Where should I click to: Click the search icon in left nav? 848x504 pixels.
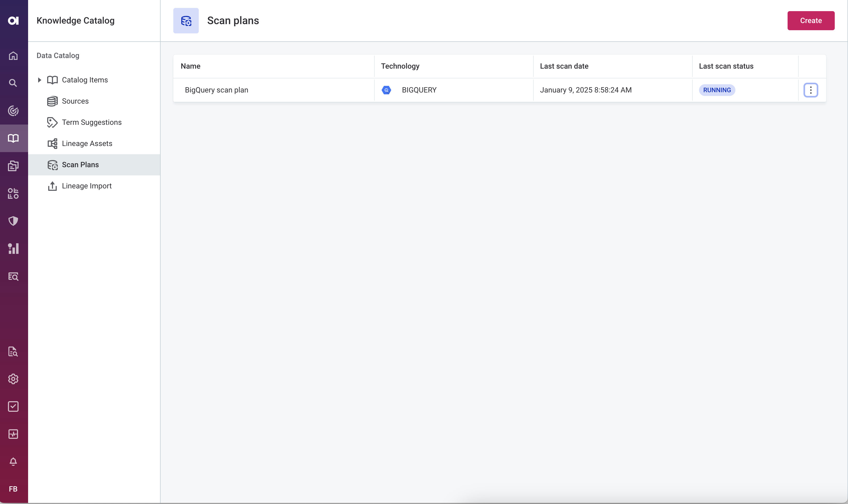[x=13, y=83]
